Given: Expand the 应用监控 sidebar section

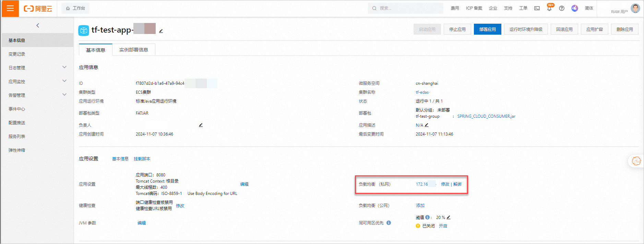Looking at the screenshot, I should (37, 81).
